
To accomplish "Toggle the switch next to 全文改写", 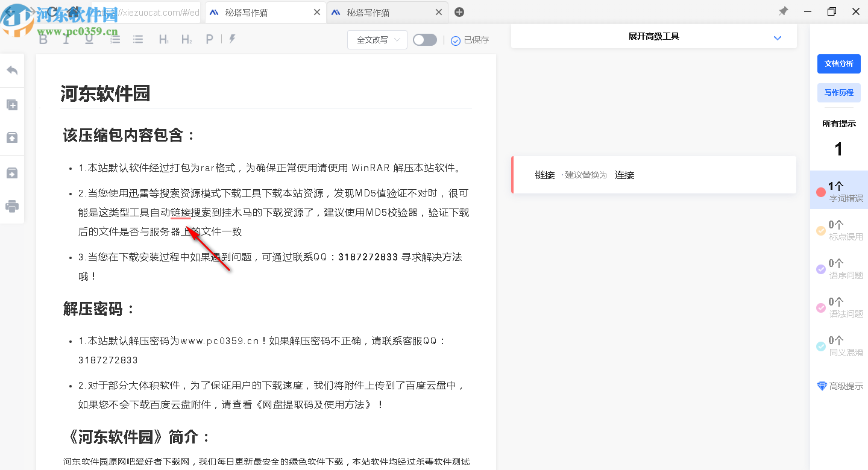I will click(425, 40).
